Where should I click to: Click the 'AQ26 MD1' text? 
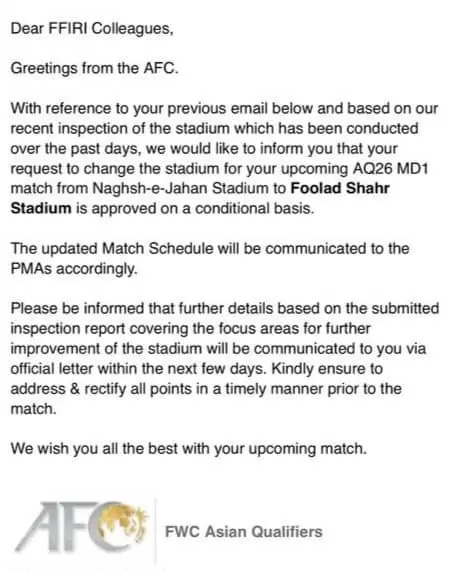pyautogui.click(x=390, y=169)
